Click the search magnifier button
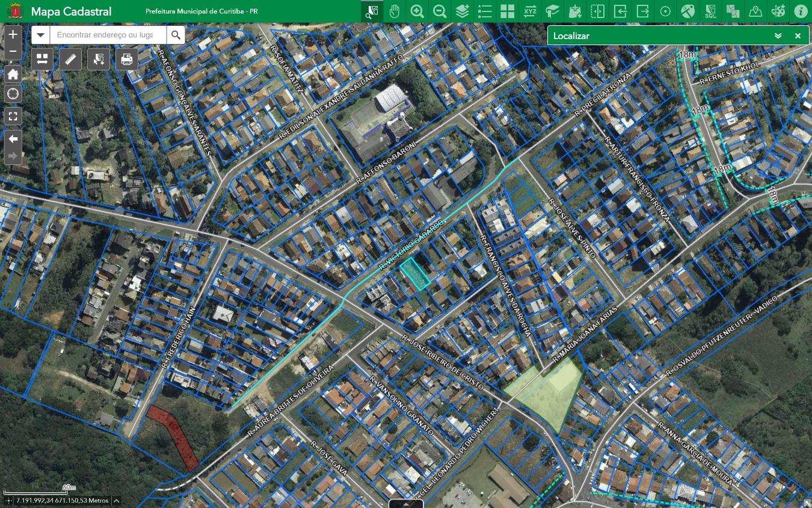Image resolution: width=812 pixels, height=508 pixels. [x=176, y=35]
